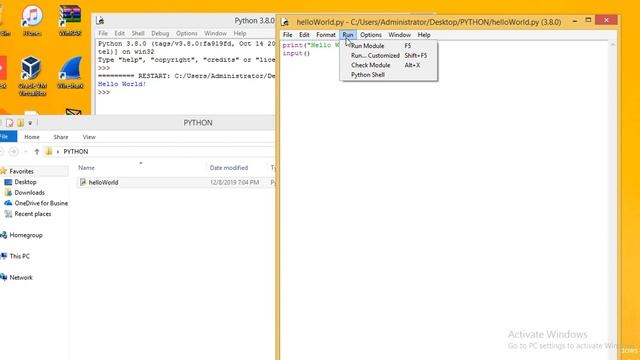Maximize the helloWorld.py editor window
640x360 pixels.
click(x=588, y=20)
